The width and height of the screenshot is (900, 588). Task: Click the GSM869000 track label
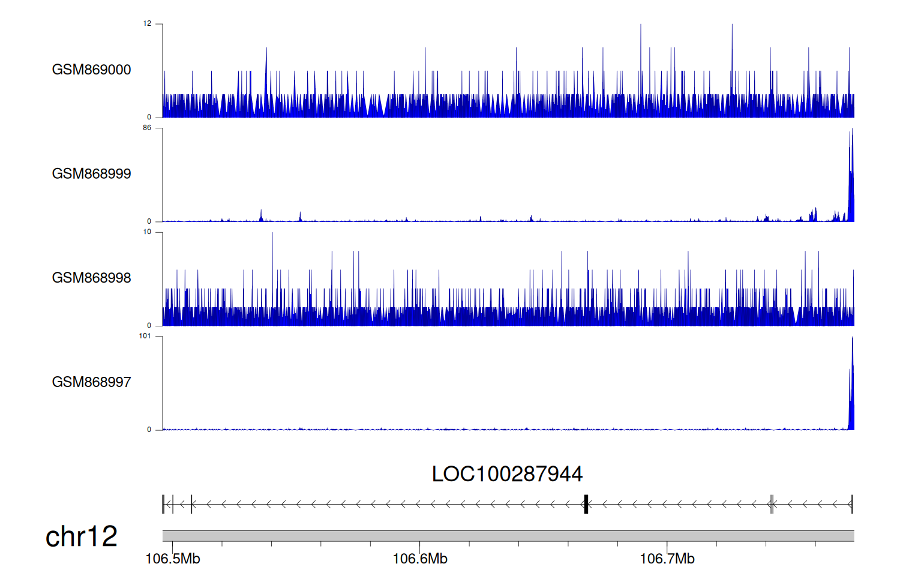(x=91, y=70)
